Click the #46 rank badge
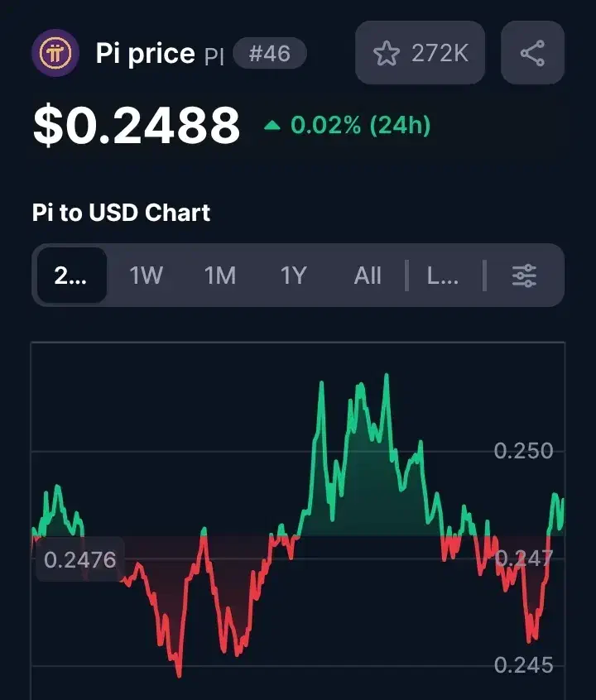The height and width of the screenshot is (700, 596). (270, 55)
